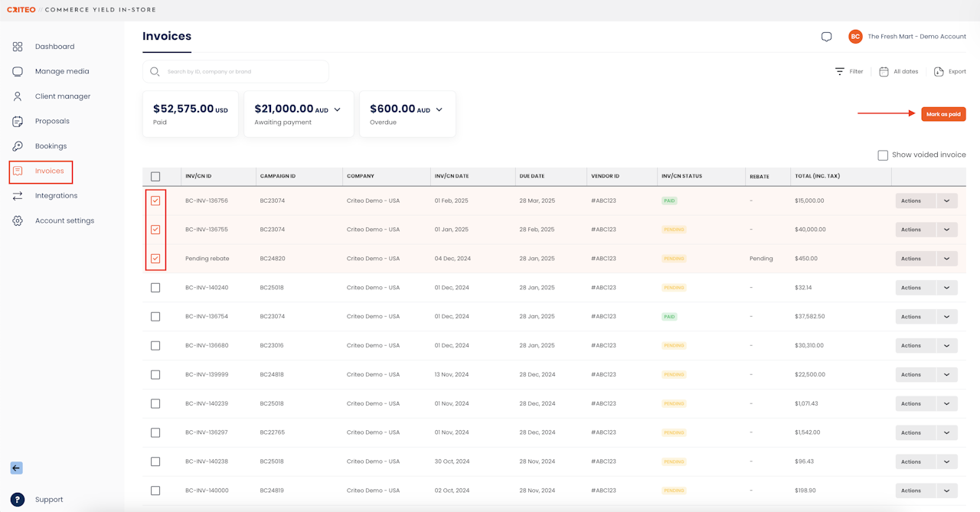980x512 pixels.
Task: Open the chat message icon in header
Action: click(x=826, y=37)
